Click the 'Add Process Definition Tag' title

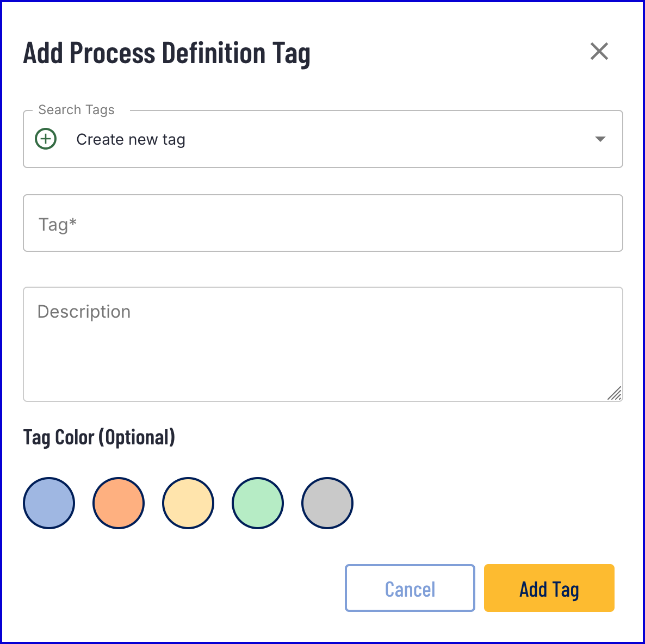click(x=166, y=53)
